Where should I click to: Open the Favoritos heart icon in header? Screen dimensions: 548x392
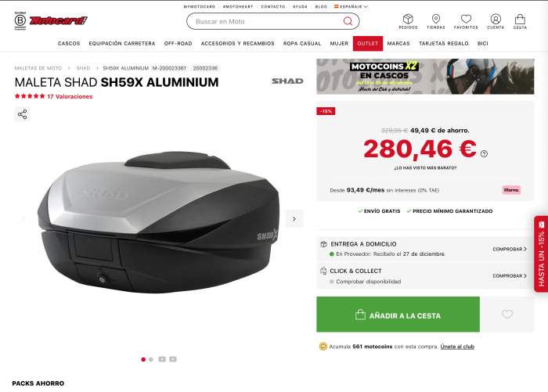tap(466, 19)
